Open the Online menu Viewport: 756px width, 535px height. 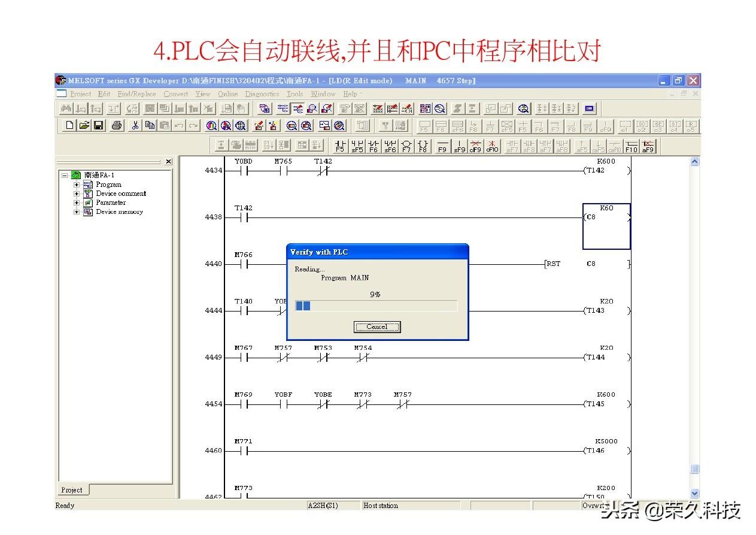click(x=227, y=94)
